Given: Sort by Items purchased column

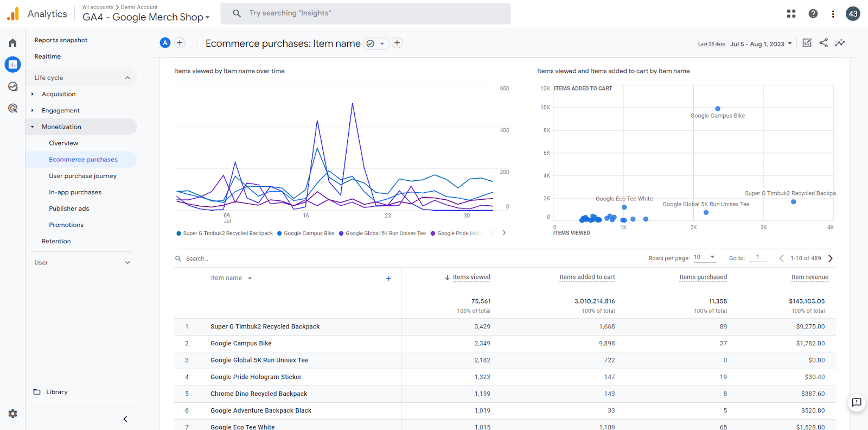Looking at the screenshot, I should 703,277.
